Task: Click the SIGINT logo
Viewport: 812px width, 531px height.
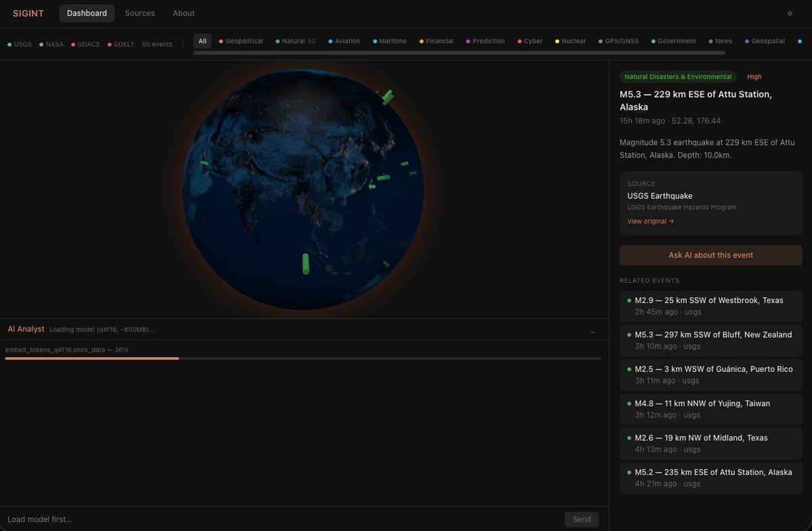Action: click(28, 14)
